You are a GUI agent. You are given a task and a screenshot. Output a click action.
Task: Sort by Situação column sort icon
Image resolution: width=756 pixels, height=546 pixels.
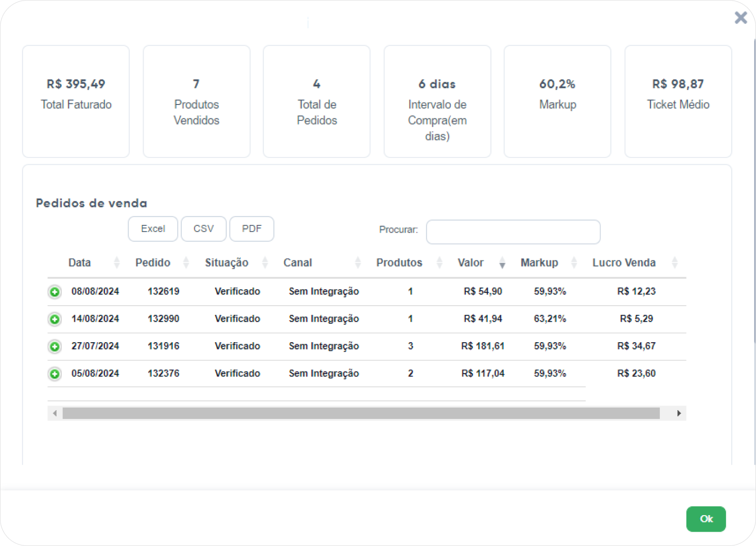tap(265, 262)
